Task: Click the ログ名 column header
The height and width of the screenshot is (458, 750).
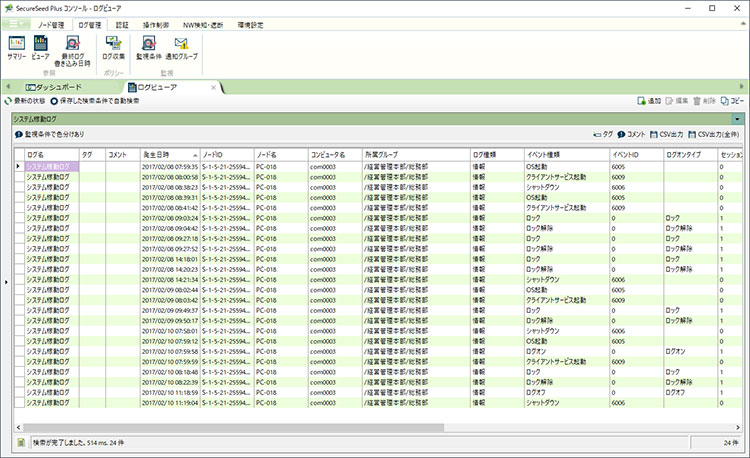Action: (52, 155)
